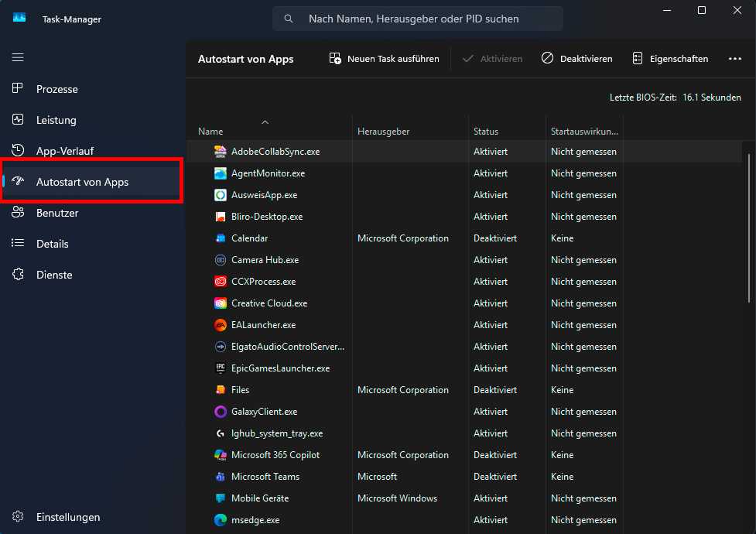Click the search field for name or PID
Screen dimensions: 756x534
click(418, 19)
